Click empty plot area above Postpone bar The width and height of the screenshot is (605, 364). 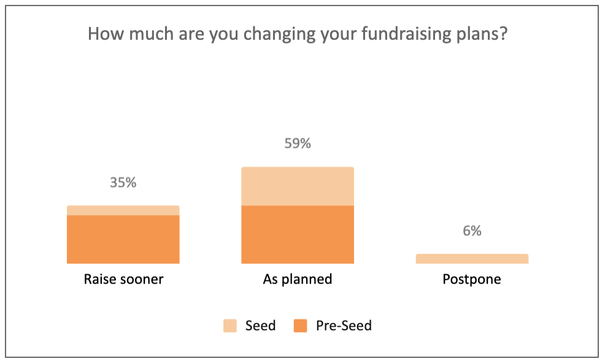coord(472,154)
